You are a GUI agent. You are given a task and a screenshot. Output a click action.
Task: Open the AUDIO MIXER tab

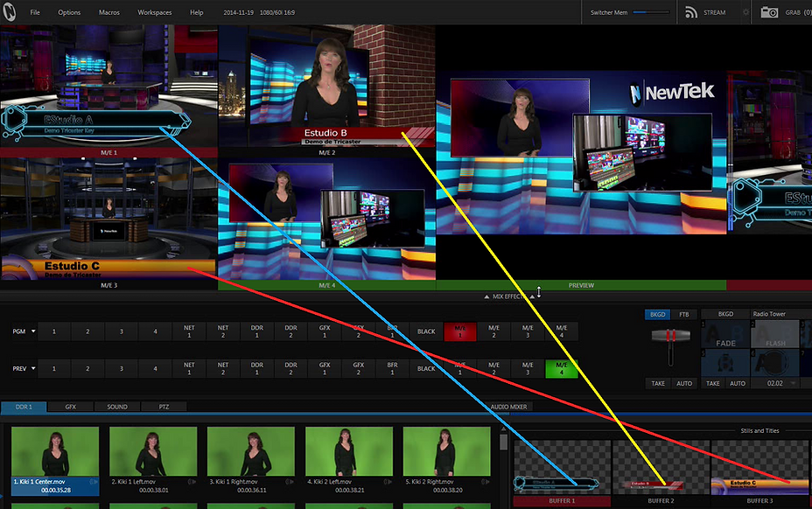point(508,407)
